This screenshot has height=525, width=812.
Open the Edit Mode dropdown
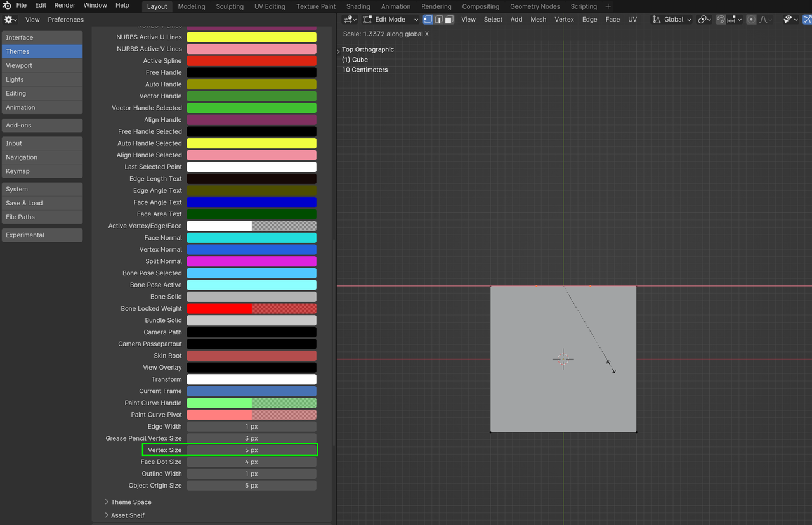390,20
